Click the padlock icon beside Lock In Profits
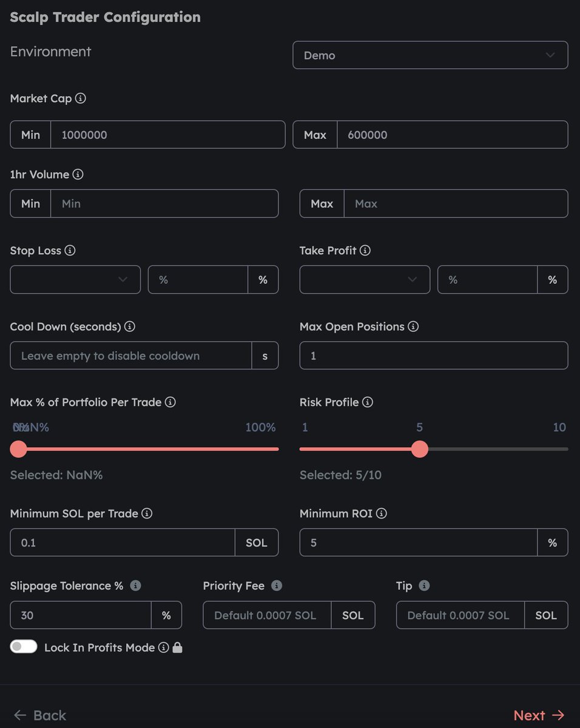Screen dimensions: 580x728 click(x=177, y=647)
